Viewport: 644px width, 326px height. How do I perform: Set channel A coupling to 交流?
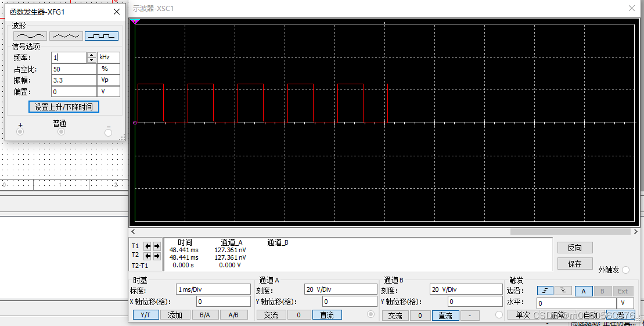(271, 315)
